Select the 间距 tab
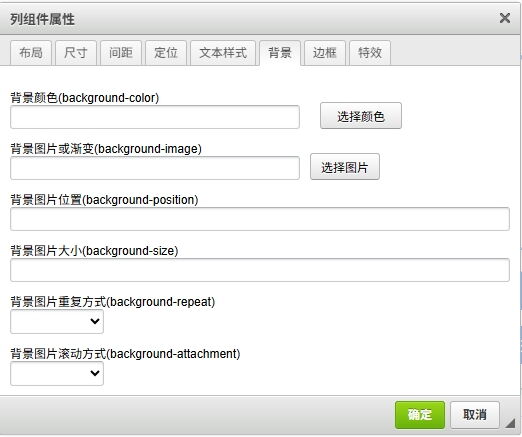Image resolution: width=522 pixels, height=437 pixels. click(121, 53)
